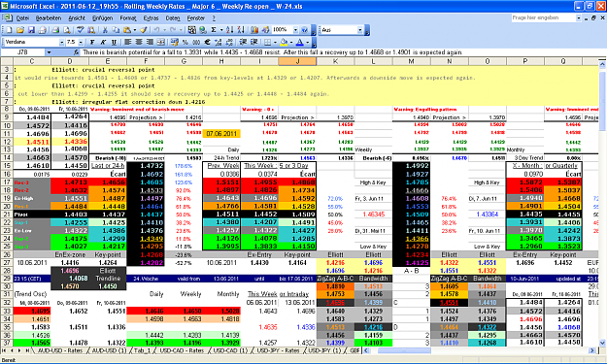Save the workbook with the floppy icon
Viewport: 607px width, 364px height.
coord(31,30)
